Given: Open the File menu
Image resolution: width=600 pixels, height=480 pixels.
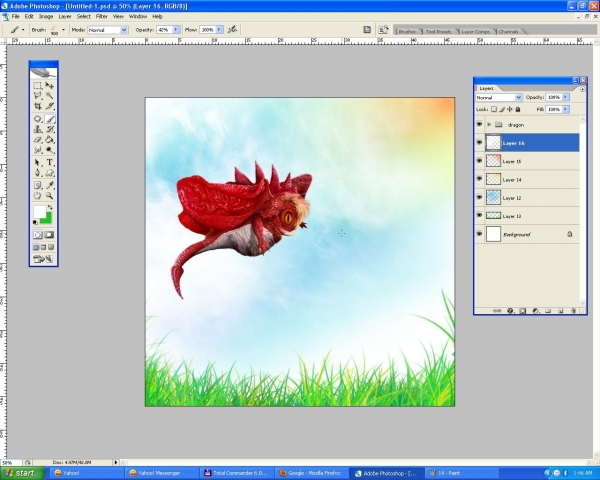Looking at the screenshot, I should pyautogui.click(x=15, y=16).
